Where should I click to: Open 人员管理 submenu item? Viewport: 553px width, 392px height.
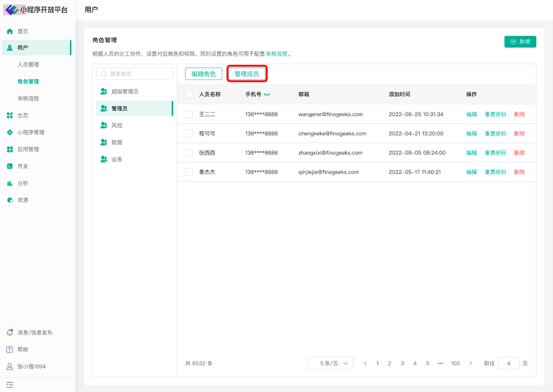point(28,65)
